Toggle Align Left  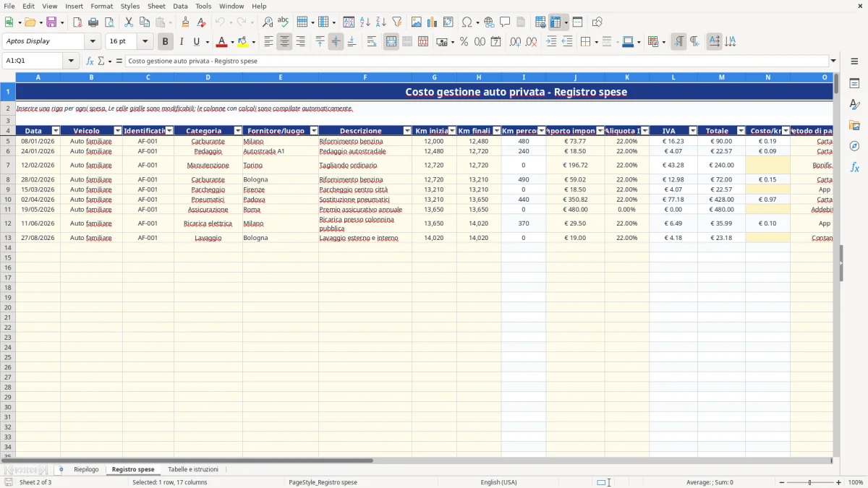tap(268, 42)
